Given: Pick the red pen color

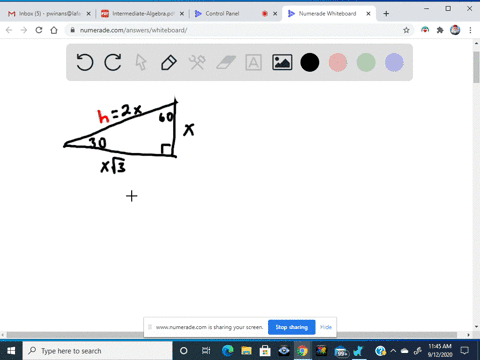Looking at the screenshot, I should click(338, 62).
